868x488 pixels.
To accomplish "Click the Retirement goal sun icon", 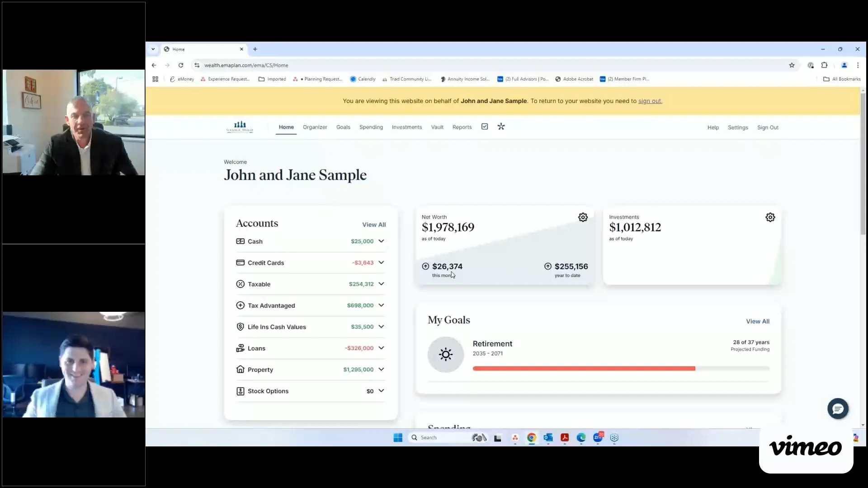I will pos(446,354).
